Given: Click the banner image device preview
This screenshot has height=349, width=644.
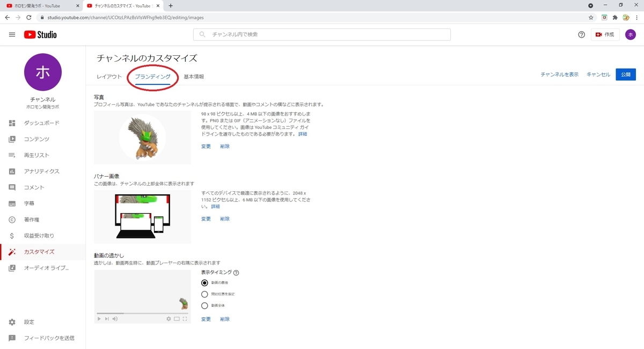Looking at the screenshot, I should 142,217.
